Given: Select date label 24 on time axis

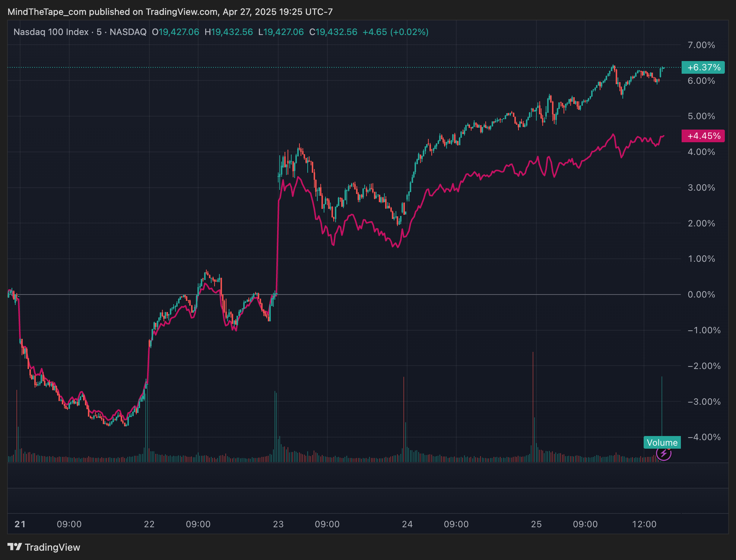Looking at the screenshot, I should click(x=407, y=524).
